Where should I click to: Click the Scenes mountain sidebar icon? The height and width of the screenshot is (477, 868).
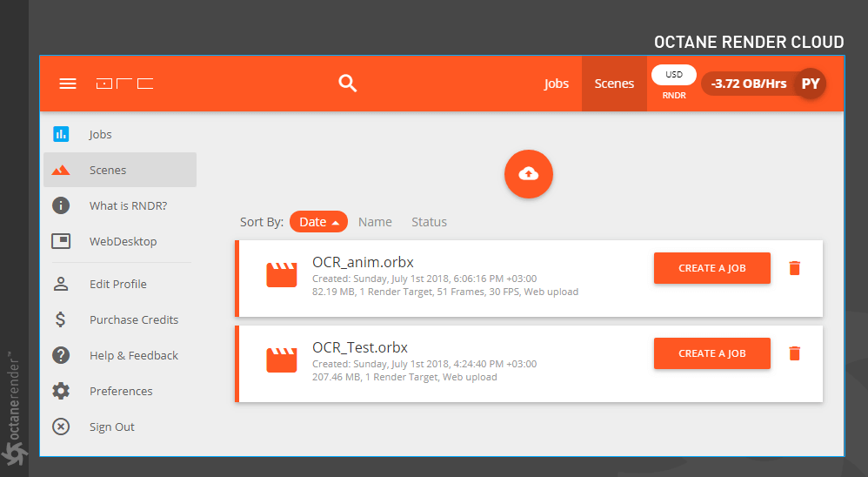point(61,170)
